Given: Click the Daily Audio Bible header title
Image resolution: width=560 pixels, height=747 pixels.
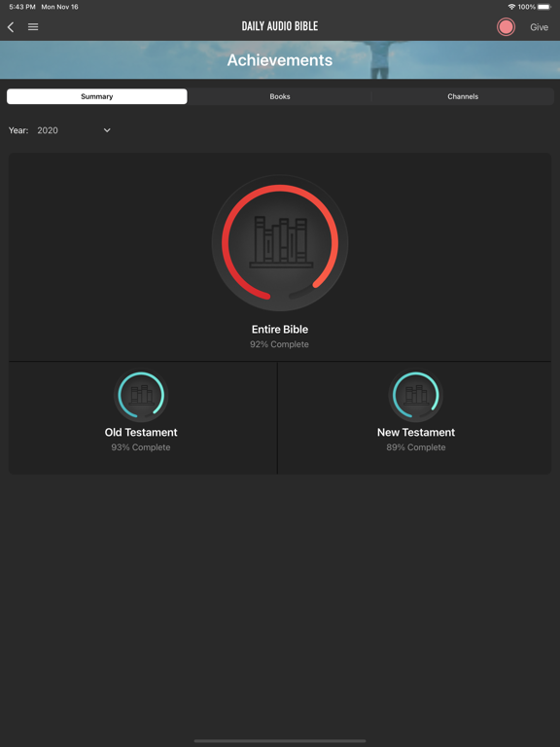Looking at the screenshot, I should [280, 26].
